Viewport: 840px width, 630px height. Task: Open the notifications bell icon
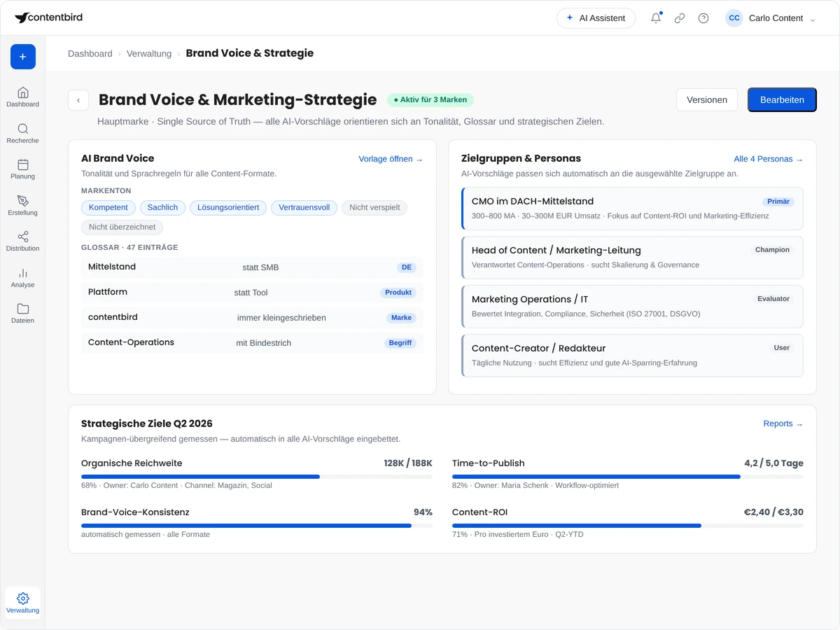pos(656,18)
